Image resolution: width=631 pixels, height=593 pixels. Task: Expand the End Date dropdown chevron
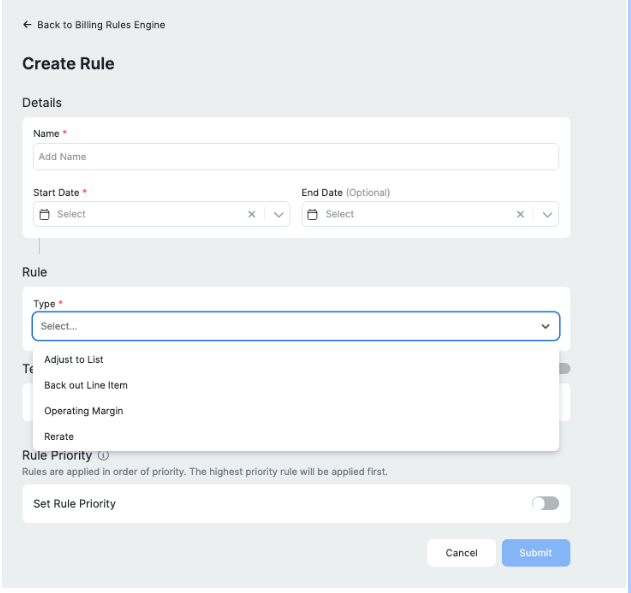tap(547, 214)
